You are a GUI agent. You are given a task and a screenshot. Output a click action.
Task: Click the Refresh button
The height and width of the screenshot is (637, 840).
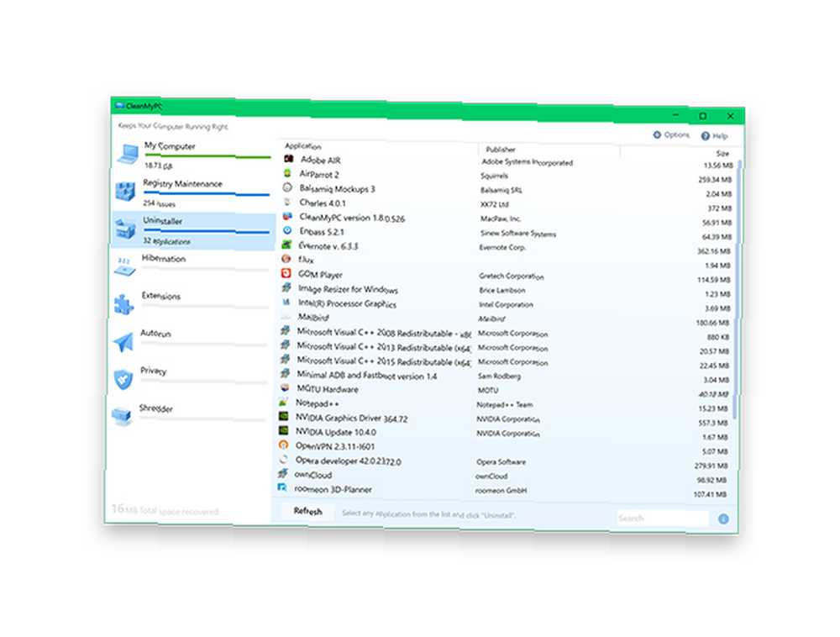pos(308,511)
